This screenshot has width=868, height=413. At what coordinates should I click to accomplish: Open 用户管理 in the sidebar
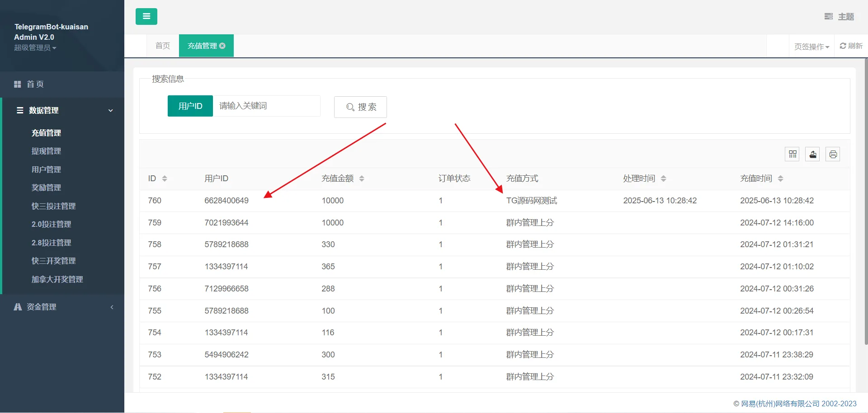pos(46,169)
